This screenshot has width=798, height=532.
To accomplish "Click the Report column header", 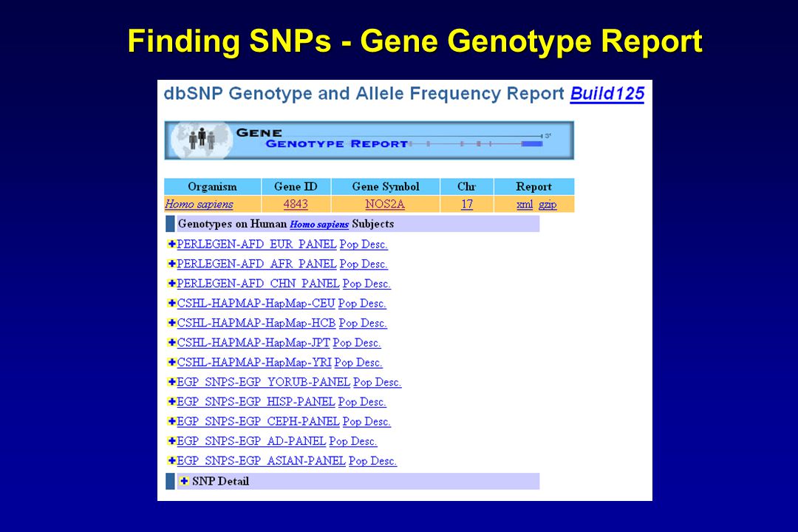I will click(x=534, y=186).
